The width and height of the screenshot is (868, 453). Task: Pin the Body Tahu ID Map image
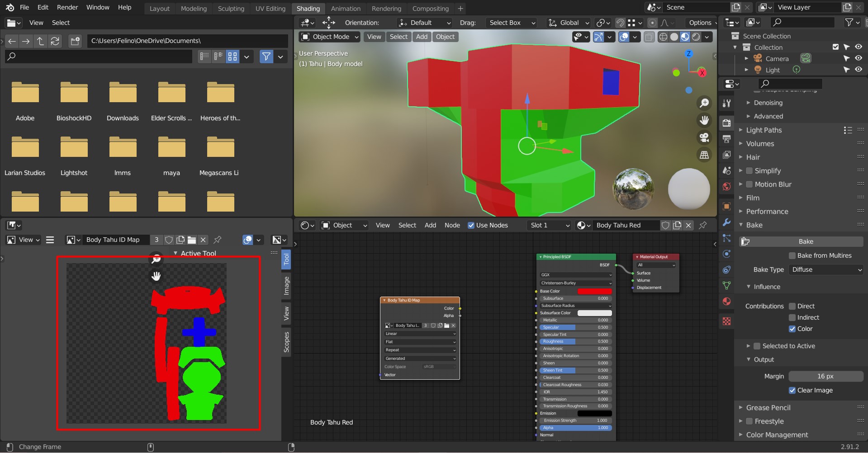point(218,240)
